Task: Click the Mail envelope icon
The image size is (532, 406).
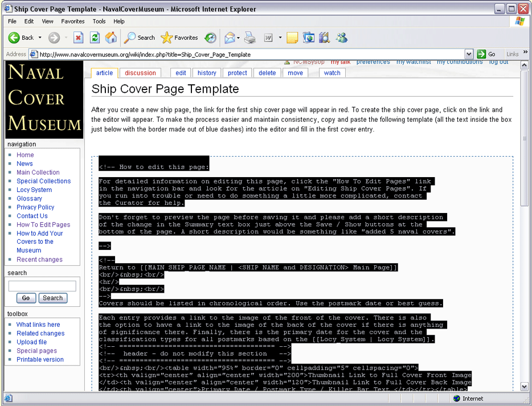Action: coord(230,38)
